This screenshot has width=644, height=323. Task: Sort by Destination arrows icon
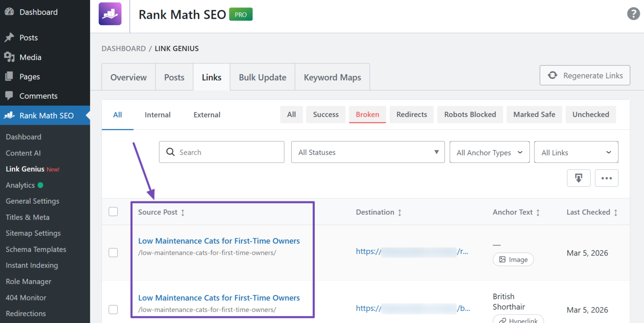pos(399,212)
